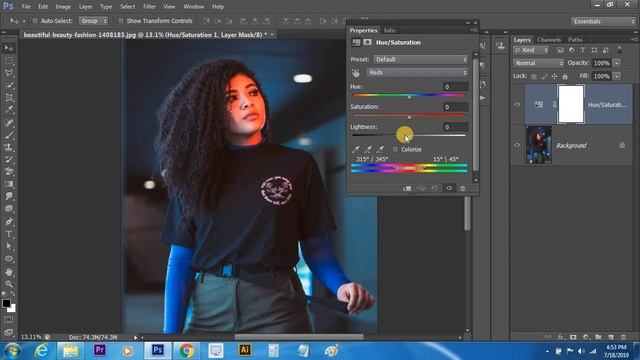Open the Fill slider arrow
640x360 pixels.
coord(617,76)
